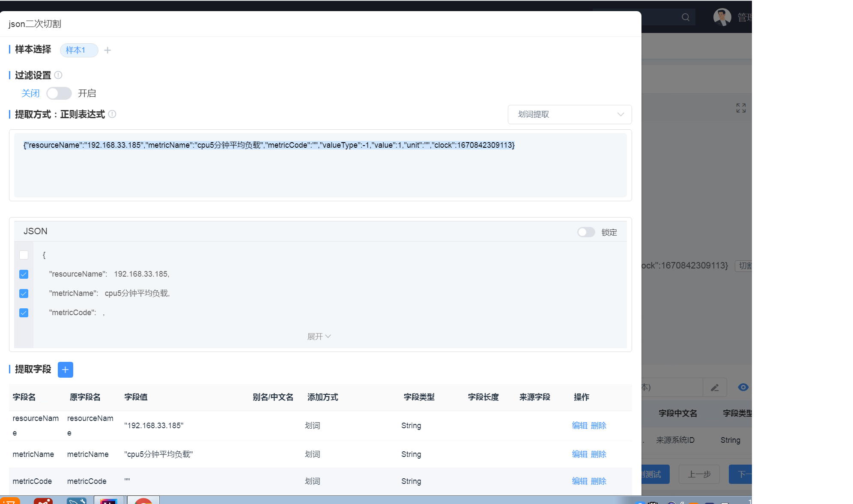Click the fullscreen expand icon in the background page

click(x=741, y=108)
